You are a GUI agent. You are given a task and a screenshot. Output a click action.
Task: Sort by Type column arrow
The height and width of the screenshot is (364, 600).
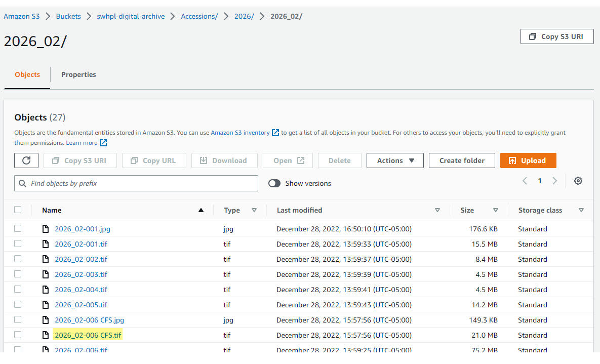254,210
